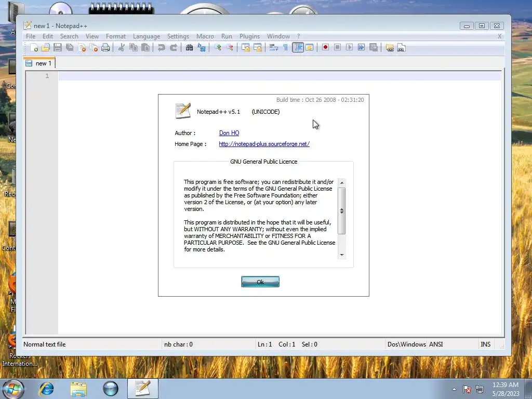532x399 pixels.
Task: Click second-to-last toolbar icon with printer
Action: coord(390,47)
